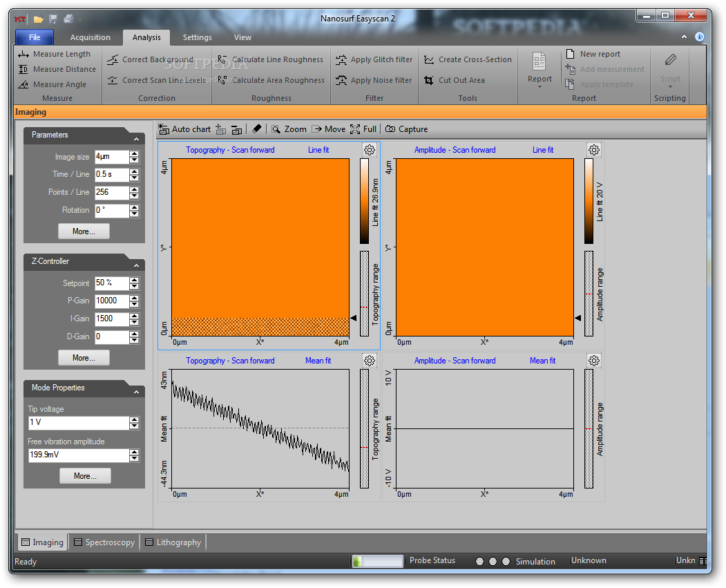
Task: Click the remove chart icon in the chart toolbar
Action: pyautogui.click(x=237, y=130)
